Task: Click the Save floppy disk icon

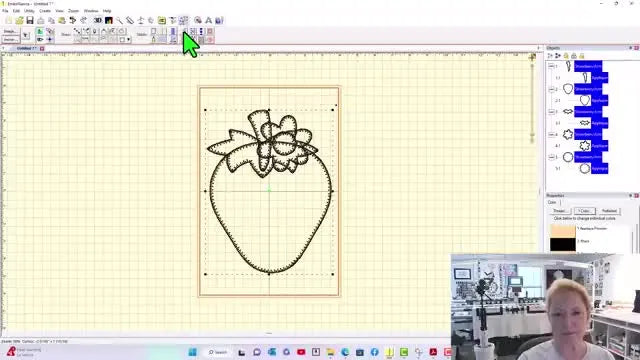Action: click(30, 20)
